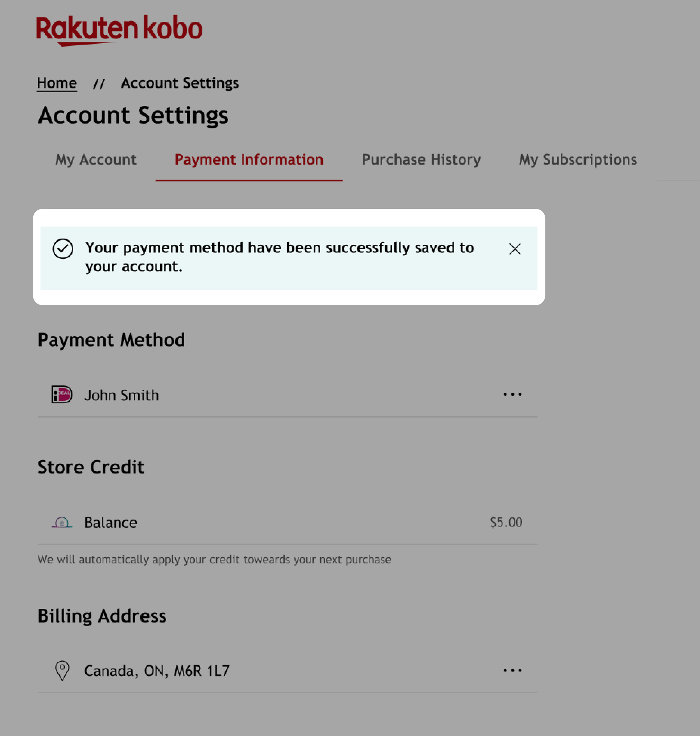Click the Payment Information tab

(x=248, y=160)
